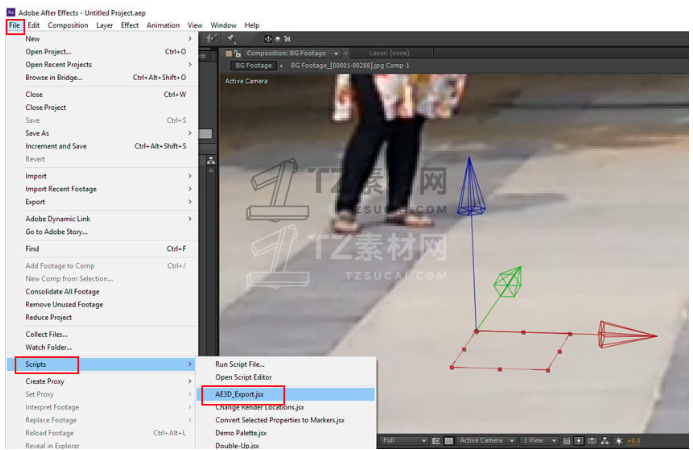
Task: Toggle the Region of Interest icon
Action: tap(436, 441)
